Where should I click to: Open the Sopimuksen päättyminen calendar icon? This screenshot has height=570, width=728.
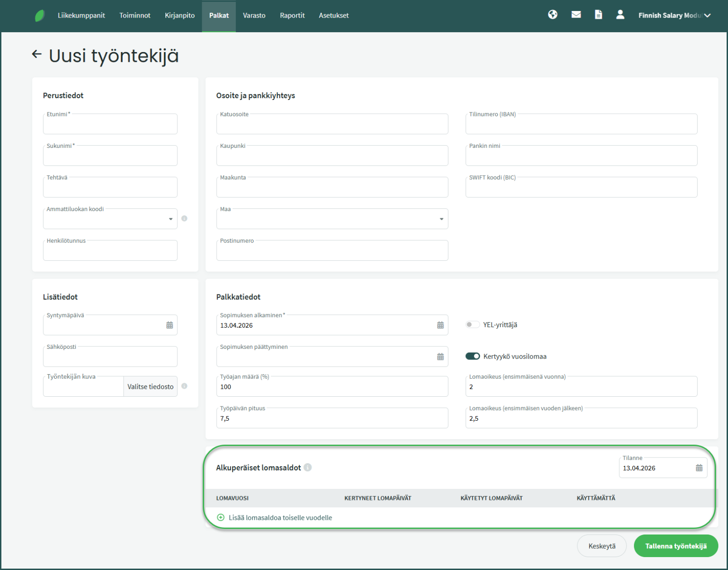(440, 357)
